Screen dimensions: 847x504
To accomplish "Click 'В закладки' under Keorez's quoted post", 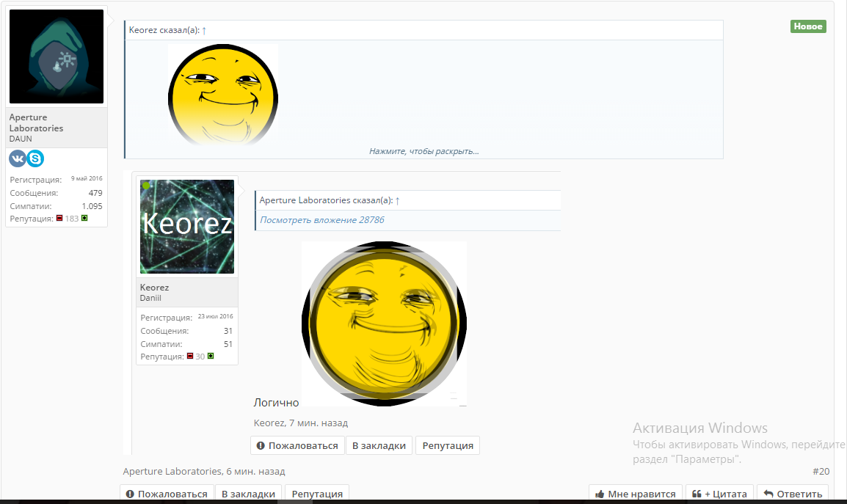I will tap(379, 445).
